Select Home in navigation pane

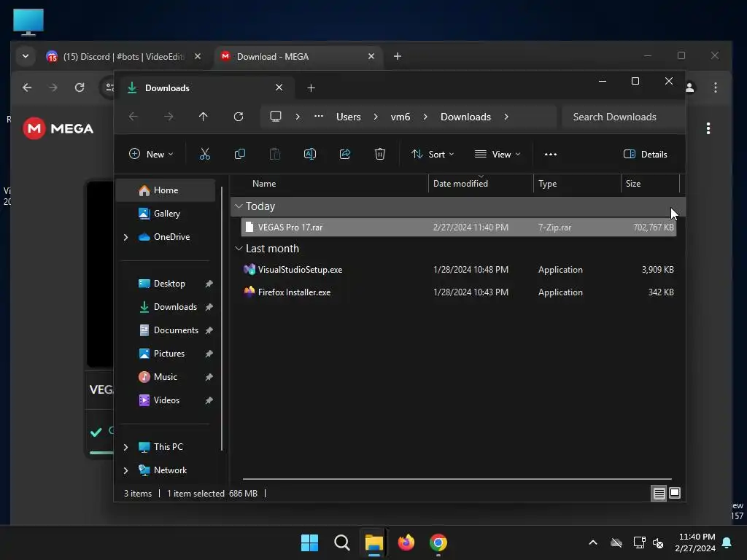[x=166, y=190]
